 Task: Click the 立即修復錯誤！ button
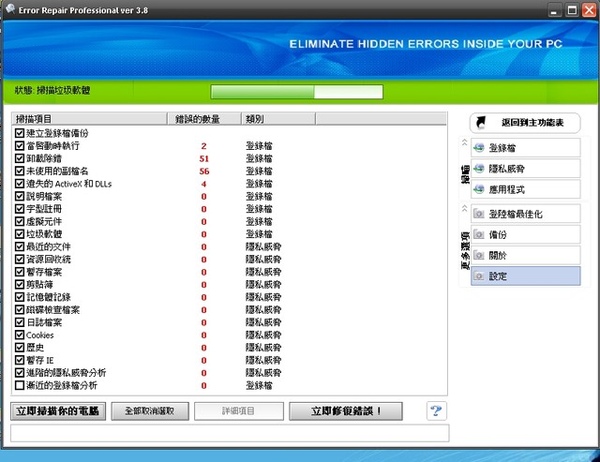[x=346, y=411]
